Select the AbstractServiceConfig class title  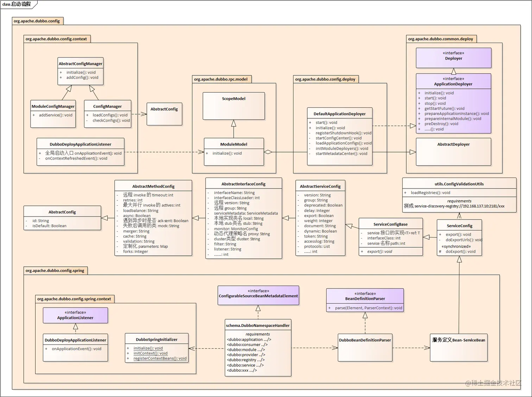click(320, 186)
